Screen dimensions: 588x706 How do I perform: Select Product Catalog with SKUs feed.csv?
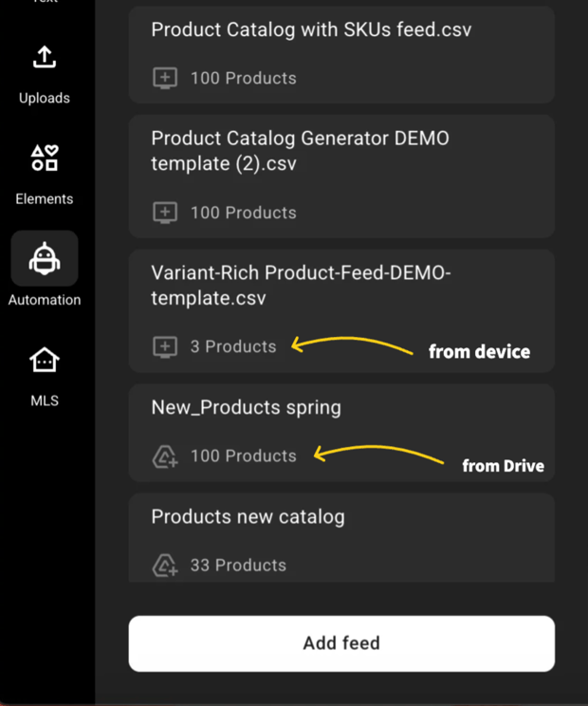pos(311,29)
